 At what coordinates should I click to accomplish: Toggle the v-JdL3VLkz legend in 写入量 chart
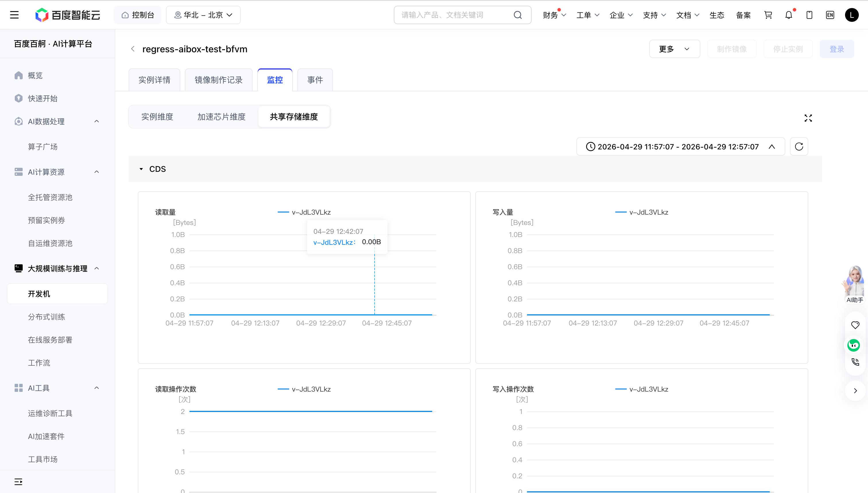[641, 212]
